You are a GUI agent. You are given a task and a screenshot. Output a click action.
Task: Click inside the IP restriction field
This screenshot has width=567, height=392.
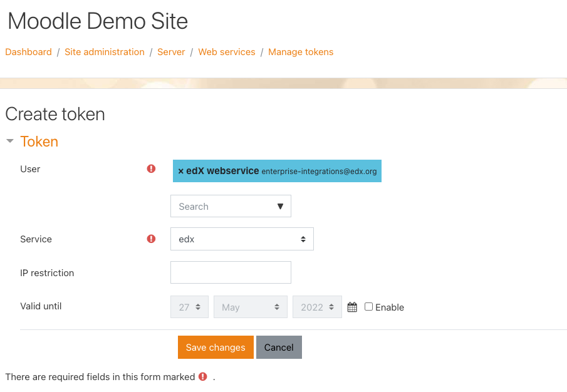click(231, 272)
